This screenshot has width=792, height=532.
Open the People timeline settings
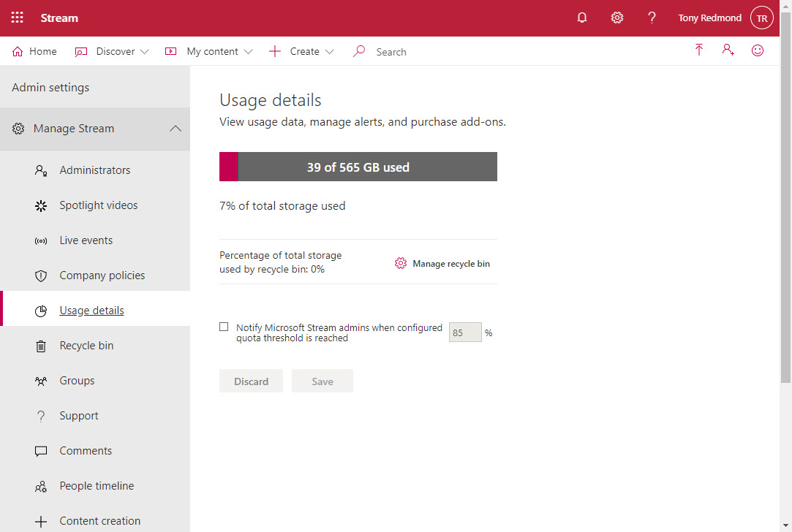pyautogui.click(x=95, y=486)
